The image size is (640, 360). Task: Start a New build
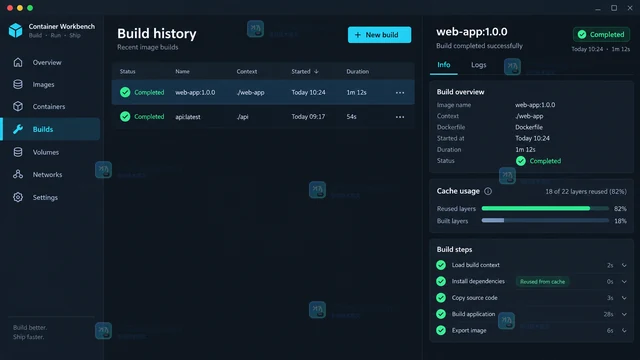(379, 35)
